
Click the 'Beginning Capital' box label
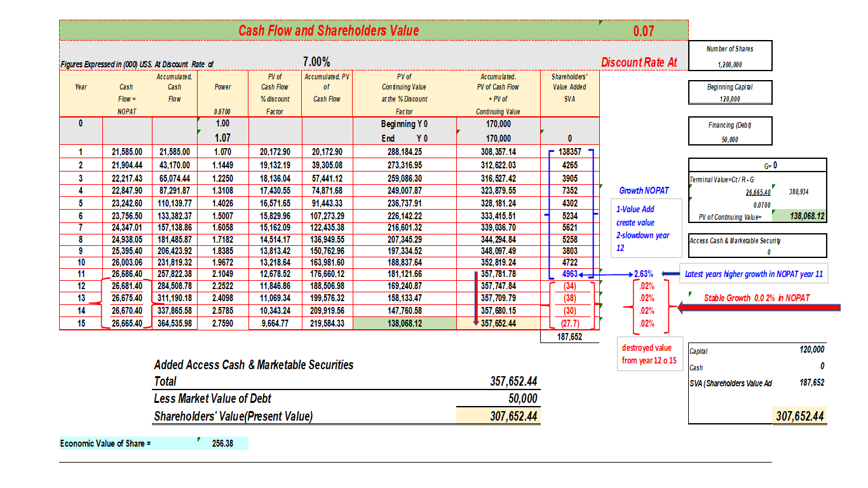(729, 86)
